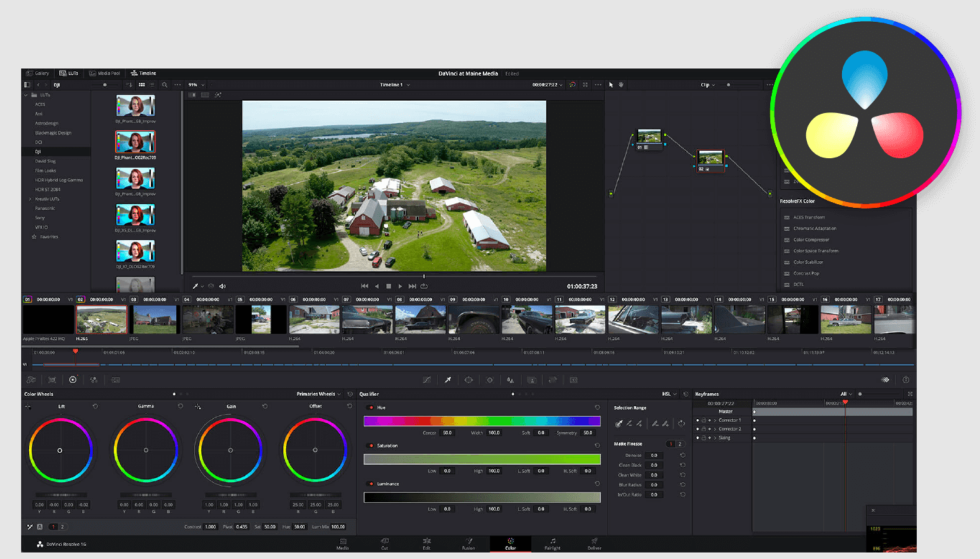Open the Keyframes All filter dropdown
Viewport: 980px width, 559px height.
point(846,394)
